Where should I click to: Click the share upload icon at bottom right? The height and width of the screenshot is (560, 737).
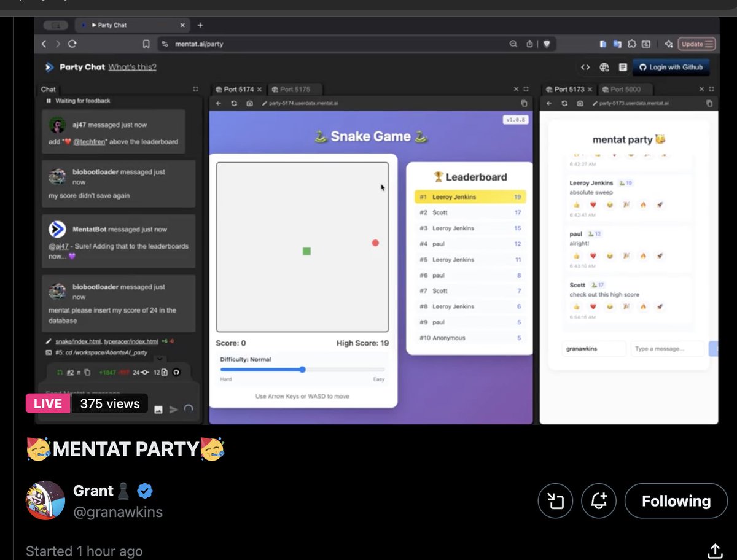(714, 550)
